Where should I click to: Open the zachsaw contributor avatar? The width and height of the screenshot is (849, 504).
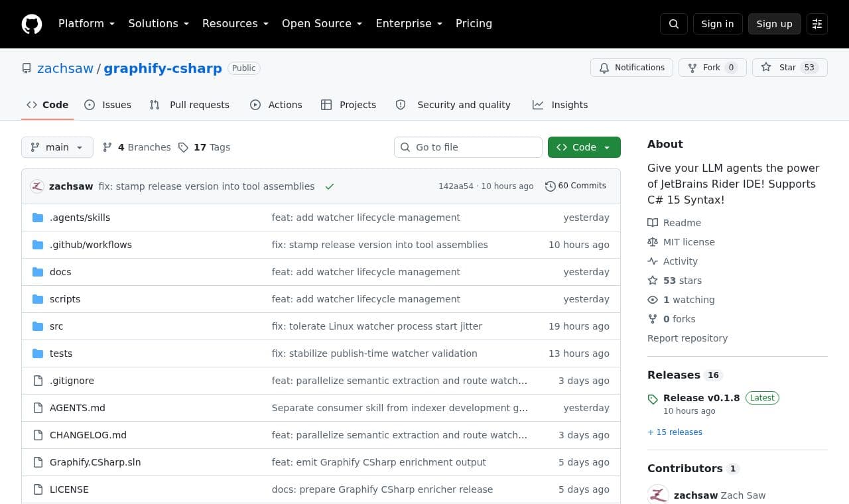[x=658, y=495]
